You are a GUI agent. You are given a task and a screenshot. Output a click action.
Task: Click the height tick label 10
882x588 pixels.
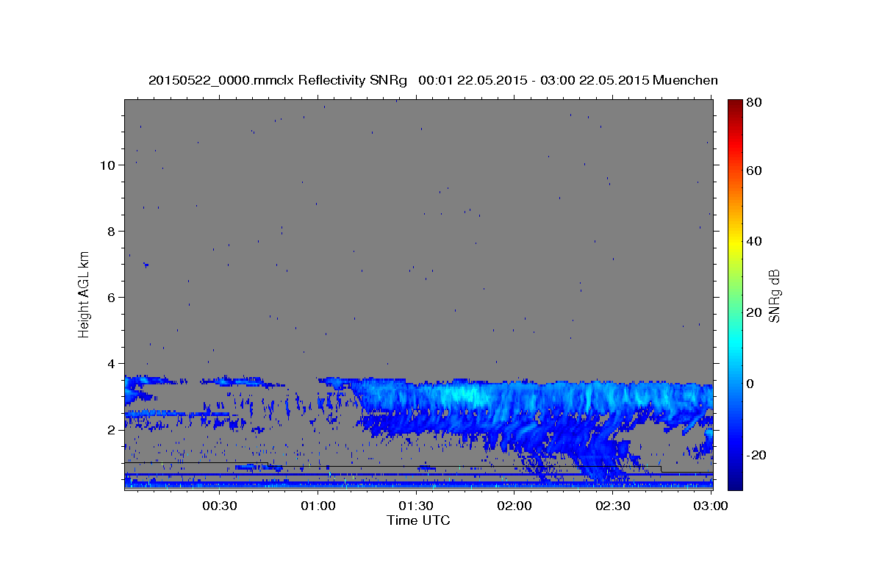pyautogui.click(x=107, y=165)
